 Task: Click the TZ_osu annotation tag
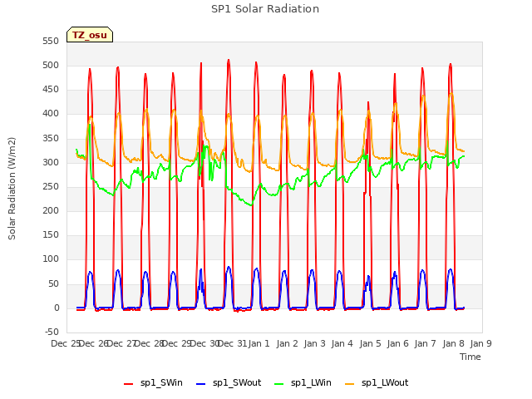(x=90, y=35)
